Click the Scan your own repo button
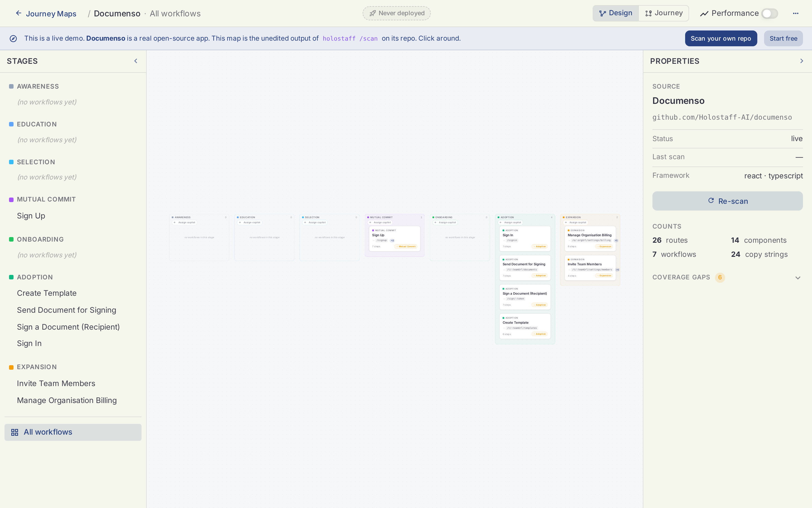The height and width of the screenshot is (508, 812). click(721, 39)
